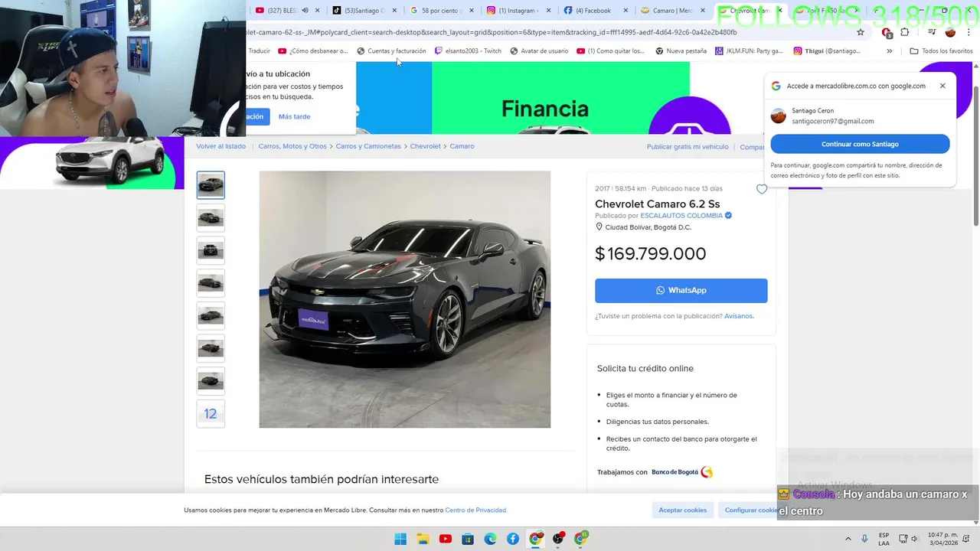Select the sixth Camaro thumbnail

tap(211, 348)
